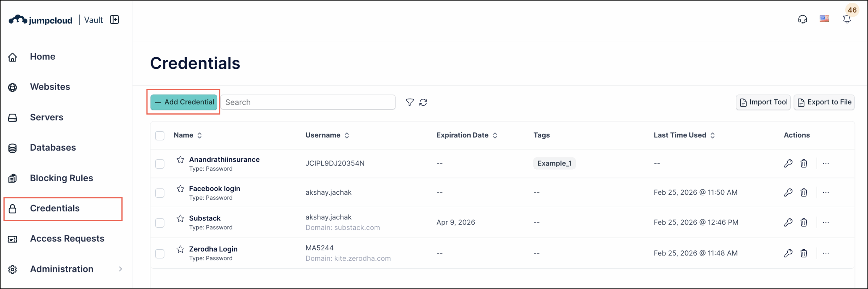This screenshot has height=289, width=868.
Task: Click Feb 25, 2026 @ 12:46 PM
Action: pos(696,223)
